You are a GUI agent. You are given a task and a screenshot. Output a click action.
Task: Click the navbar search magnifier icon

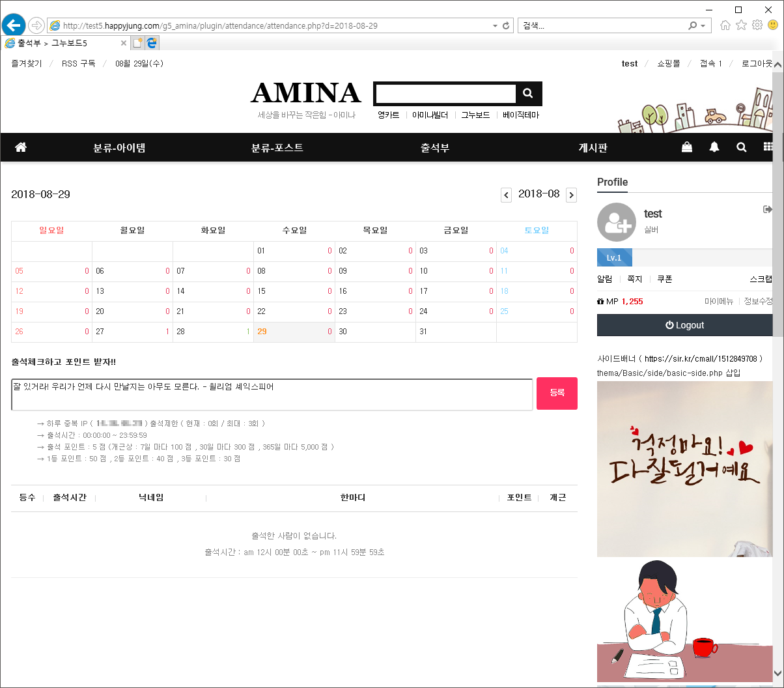pos(741,147)
